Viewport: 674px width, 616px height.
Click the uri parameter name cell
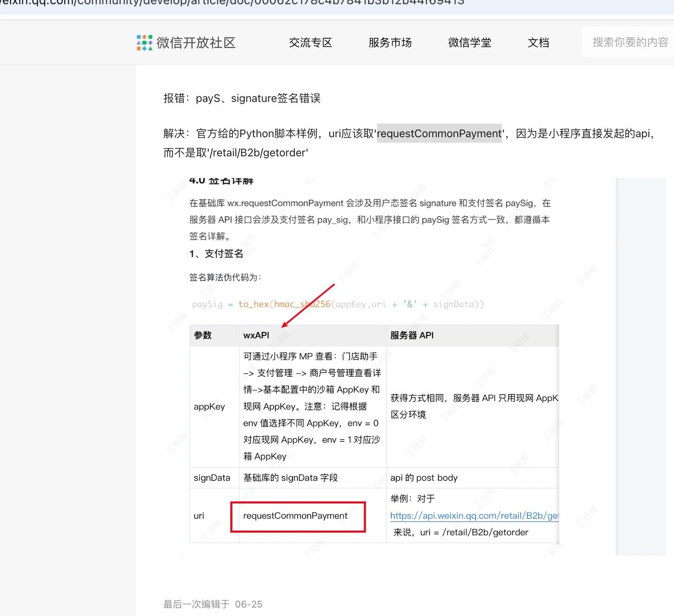[215, 516]
